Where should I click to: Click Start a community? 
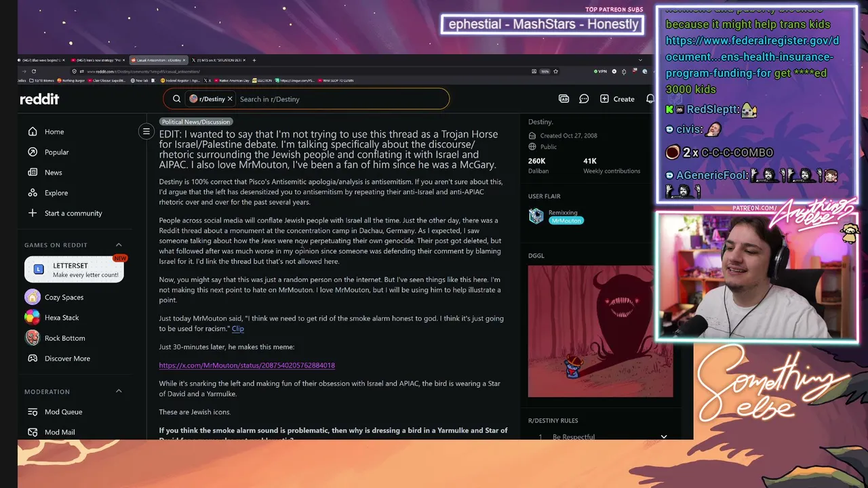click(65, 213)
